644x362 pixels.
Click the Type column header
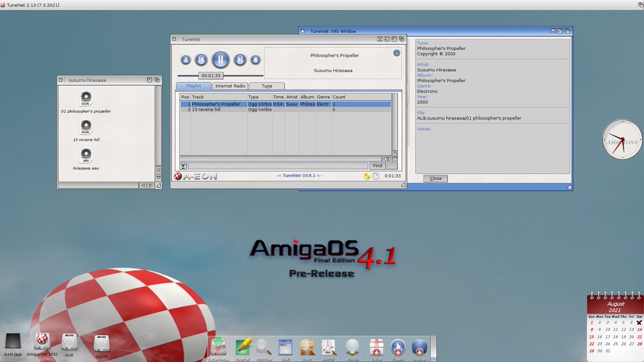259,97
